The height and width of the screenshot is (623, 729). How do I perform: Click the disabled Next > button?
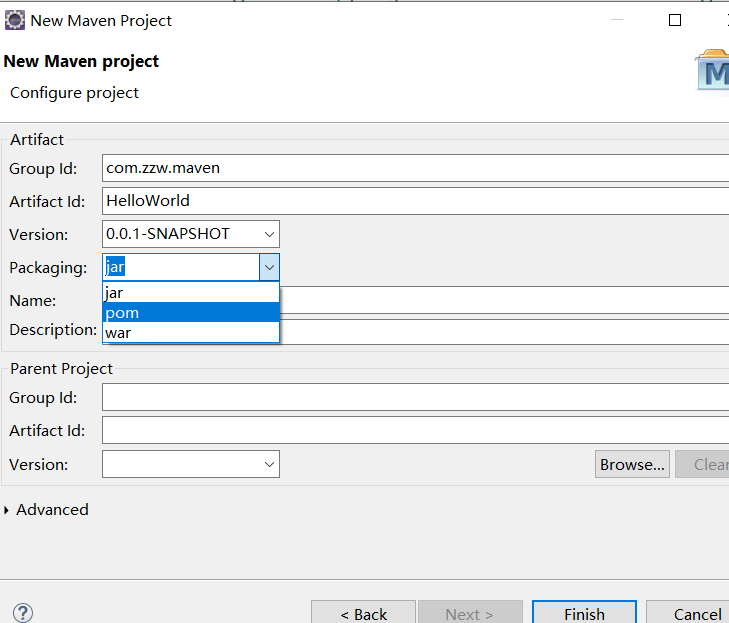470,614
